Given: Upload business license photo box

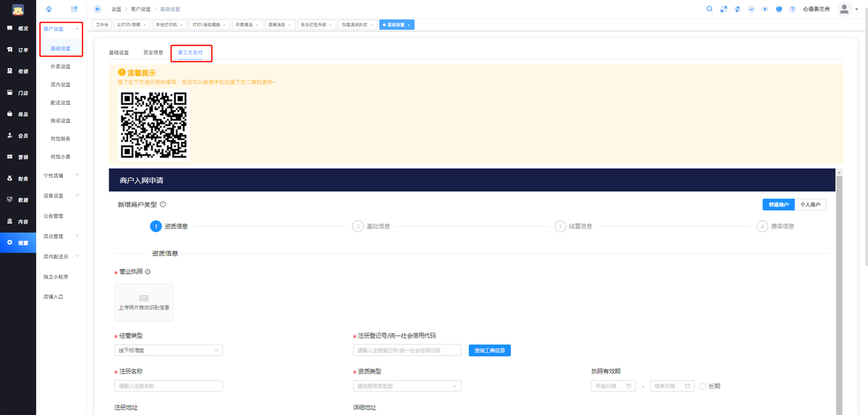Looking at the screenshot, I should [x=144, y=302].
